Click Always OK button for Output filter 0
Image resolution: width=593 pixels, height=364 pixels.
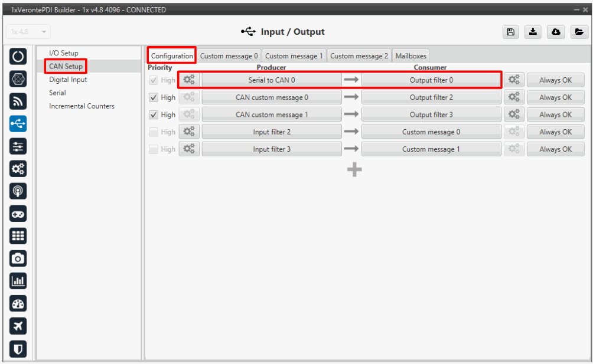pos(555,80)
